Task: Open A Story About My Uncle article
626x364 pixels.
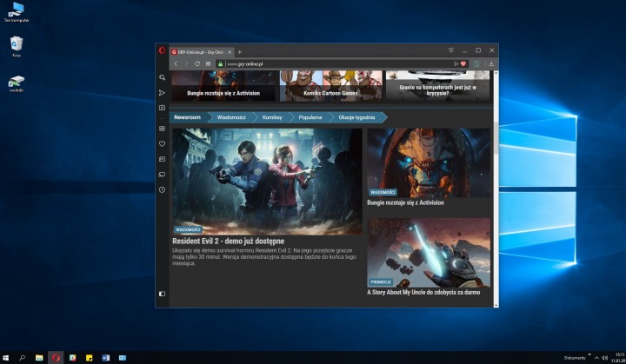Action: [423, 293]
